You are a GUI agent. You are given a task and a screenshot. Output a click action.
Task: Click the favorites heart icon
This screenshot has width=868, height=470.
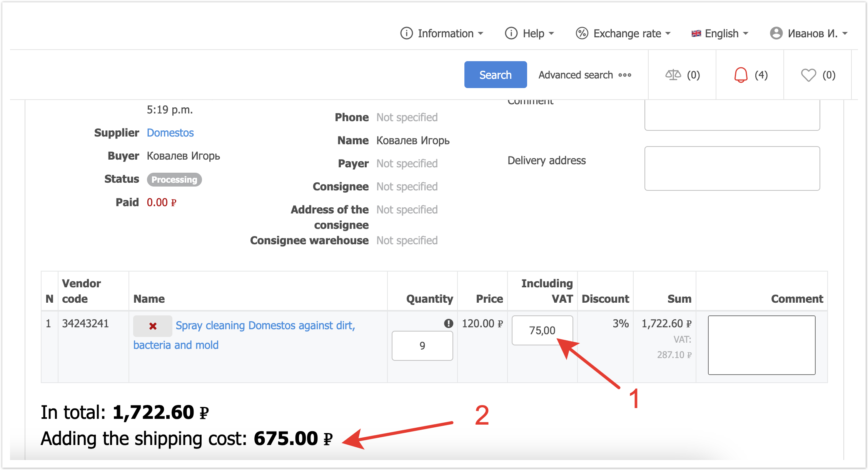[808, 75]
